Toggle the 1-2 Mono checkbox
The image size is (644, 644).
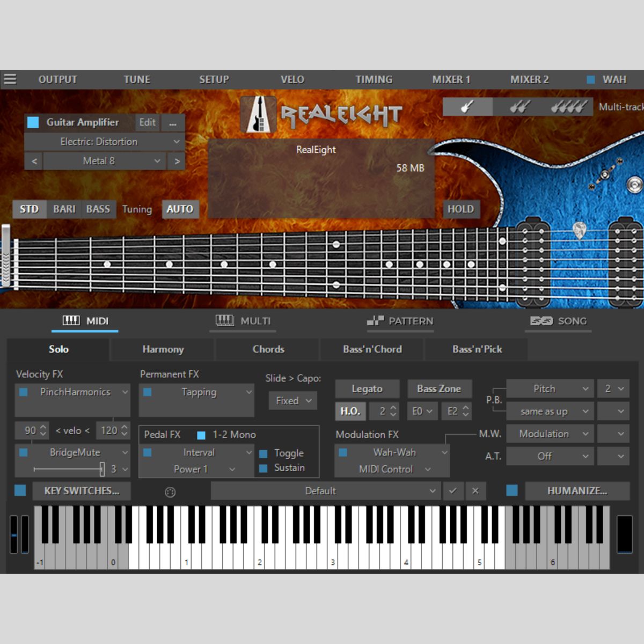point(201,435)
